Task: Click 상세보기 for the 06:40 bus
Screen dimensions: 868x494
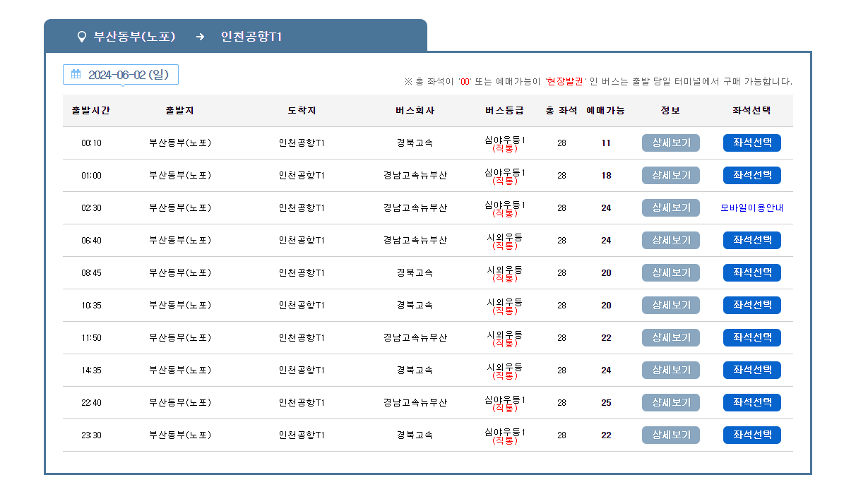Action: 671,241
